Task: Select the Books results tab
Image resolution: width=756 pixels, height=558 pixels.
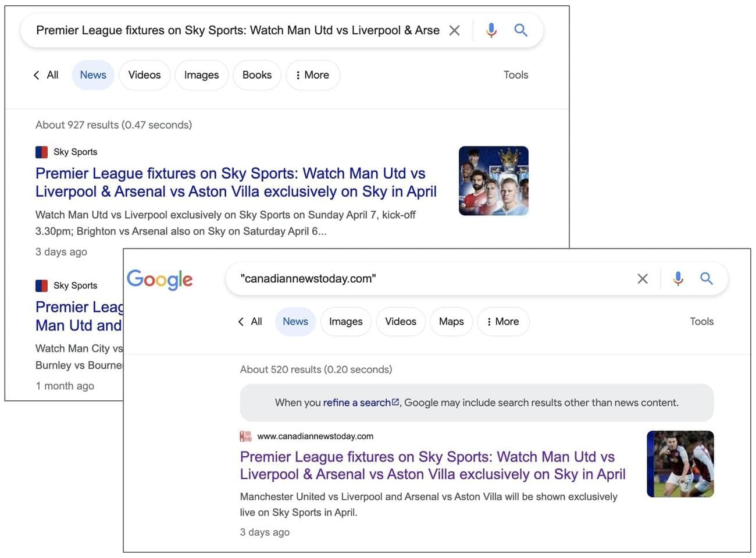Action: [x=257, y=75]
